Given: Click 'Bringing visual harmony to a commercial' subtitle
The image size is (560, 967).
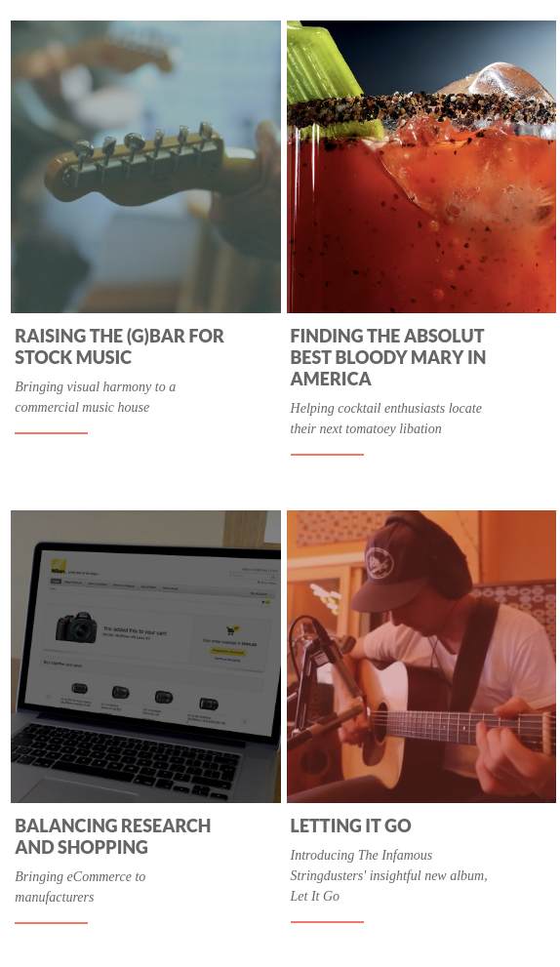Looking at the screenshot, I should point(95,397).
